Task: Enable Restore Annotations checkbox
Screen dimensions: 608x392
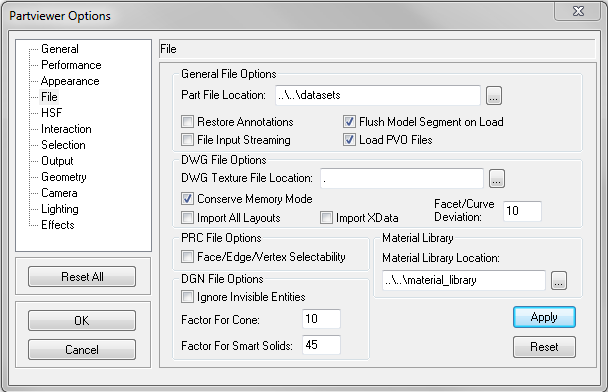Action: (x=187, y=122)
